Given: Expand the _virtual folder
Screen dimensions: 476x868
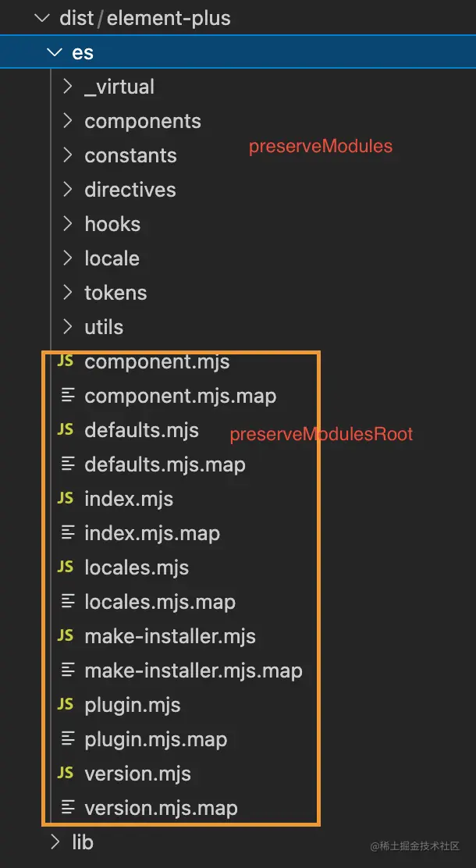Looking at the screenshot, I should coord(68,87).
